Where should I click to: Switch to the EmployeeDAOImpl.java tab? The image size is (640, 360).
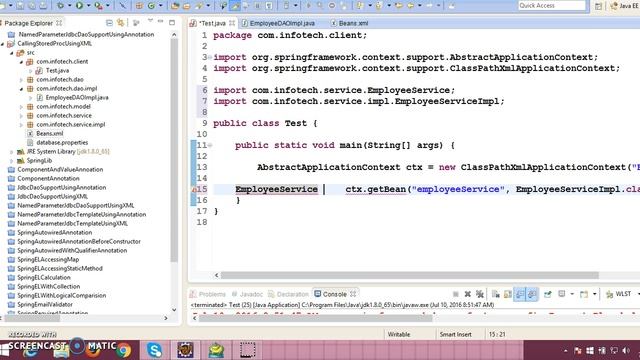tap(278, 23)
